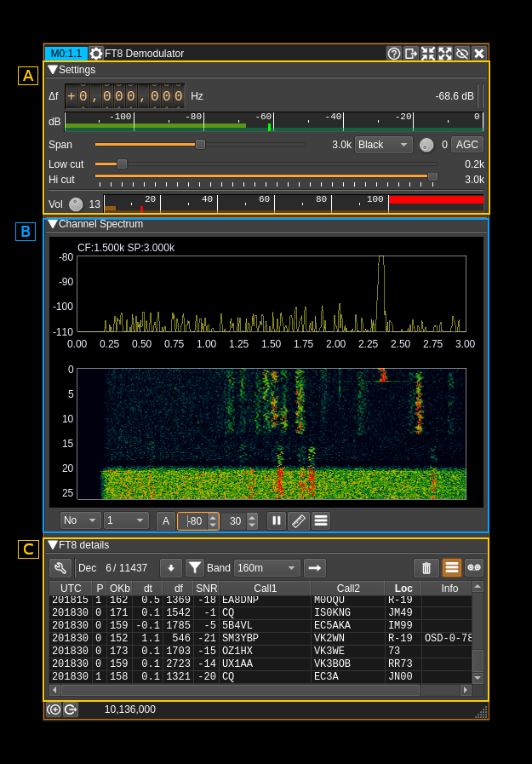Viewport: 532px width, 764px height.
Task: Click the dB channel power meter
Action: (274, 122)
